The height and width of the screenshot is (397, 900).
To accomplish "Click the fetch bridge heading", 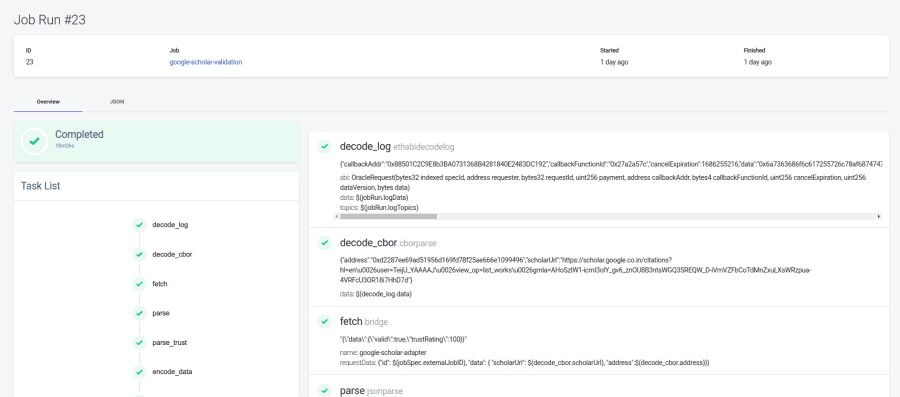I will (x=364, y=322).
